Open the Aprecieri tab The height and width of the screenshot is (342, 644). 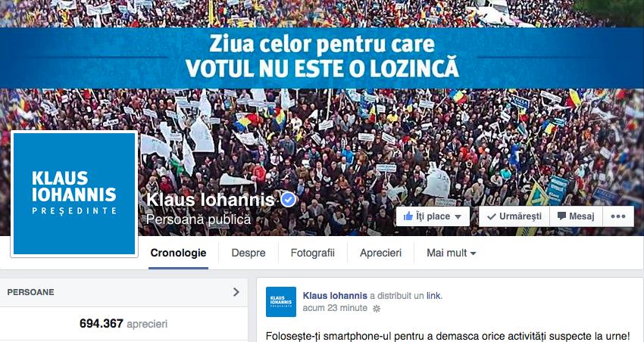[381, 253]
